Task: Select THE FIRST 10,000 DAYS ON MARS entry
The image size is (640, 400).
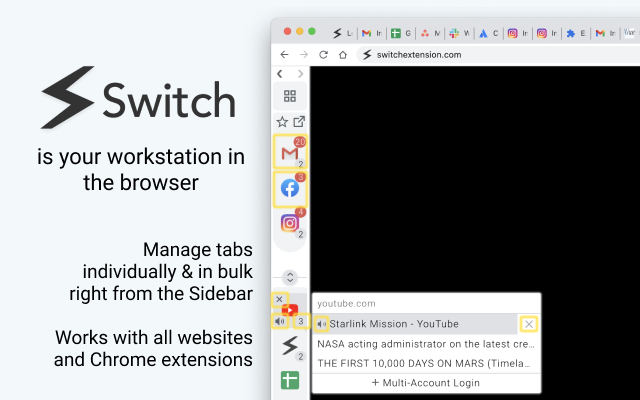Action: point(426,363)
